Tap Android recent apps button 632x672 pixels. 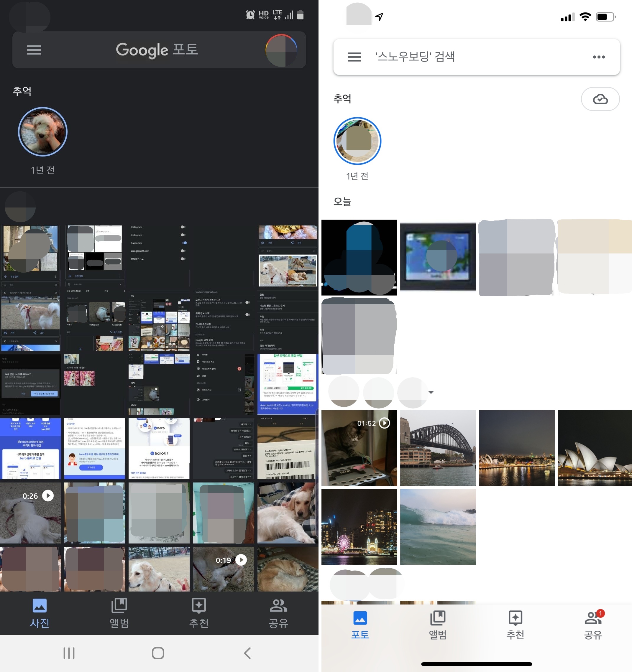pyautogui.click(x=69, y=653)
